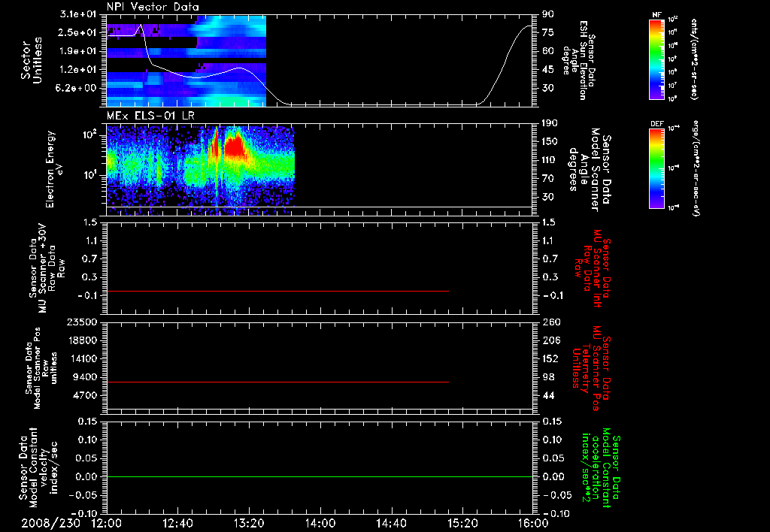Click the 16:00 time axis label
The width and height of the screenshot is (770, 532).
coord(533,523)
